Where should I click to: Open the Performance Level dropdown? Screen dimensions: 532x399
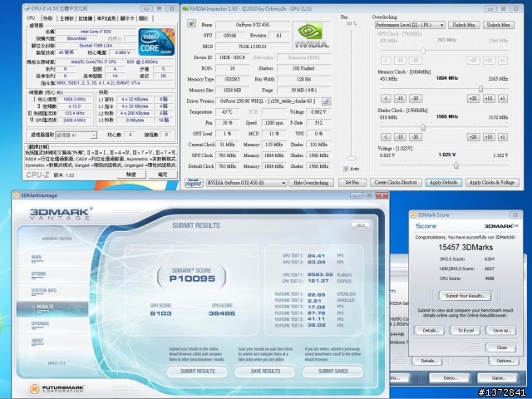(x=410, y=25)
